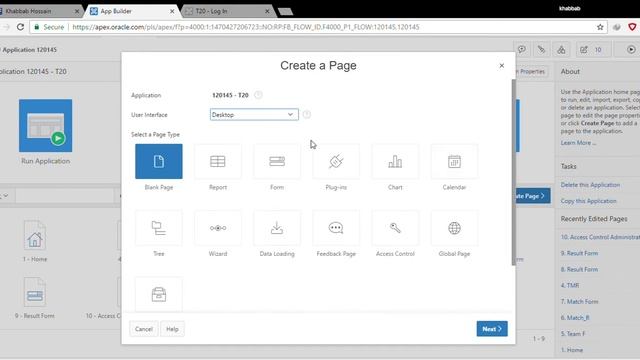Switch to the T20 - Log In tab

(x=227, y=11)
